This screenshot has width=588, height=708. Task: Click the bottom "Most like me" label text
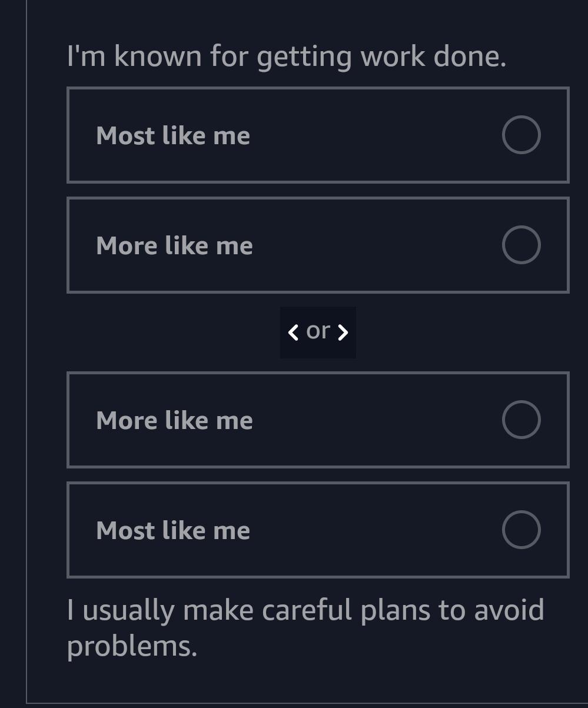click(x=172, y=529)
